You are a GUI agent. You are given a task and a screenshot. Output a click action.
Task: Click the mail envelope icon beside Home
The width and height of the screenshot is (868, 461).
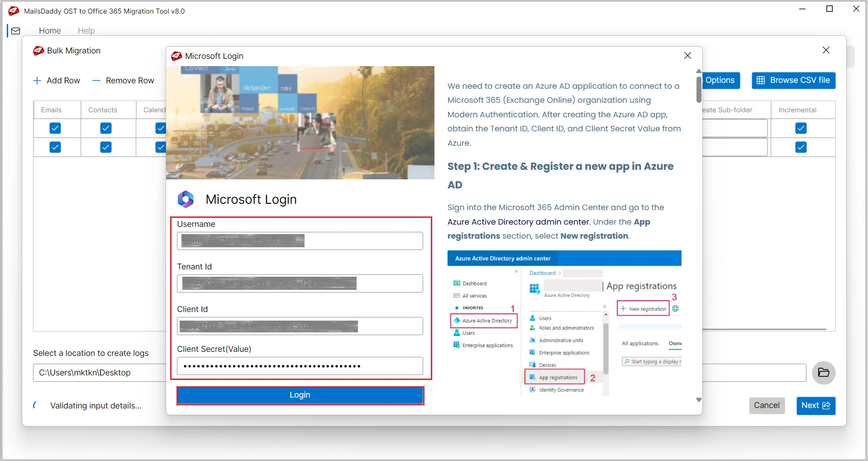click(16, 31)
